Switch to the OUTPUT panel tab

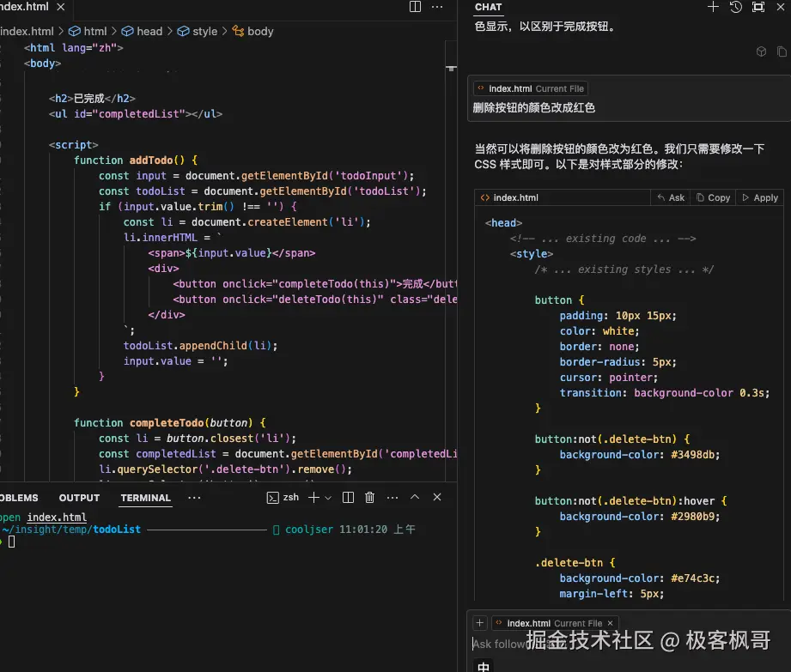[79, 498]
